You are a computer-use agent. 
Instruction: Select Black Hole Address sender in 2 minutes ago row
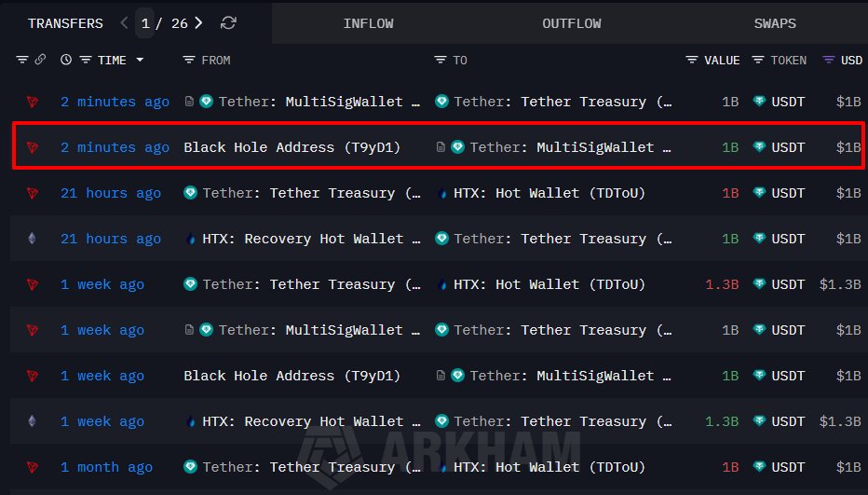coord(292,147)
